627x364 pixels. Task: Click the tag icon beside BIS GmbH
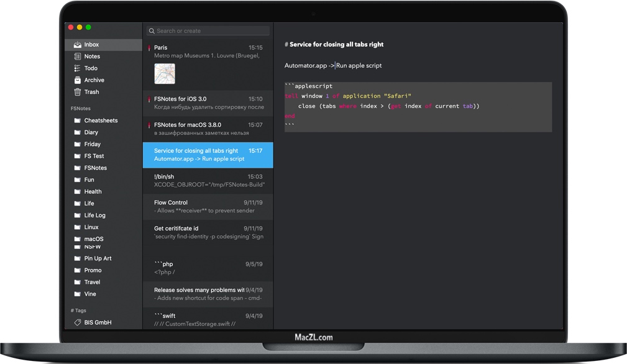77,322
